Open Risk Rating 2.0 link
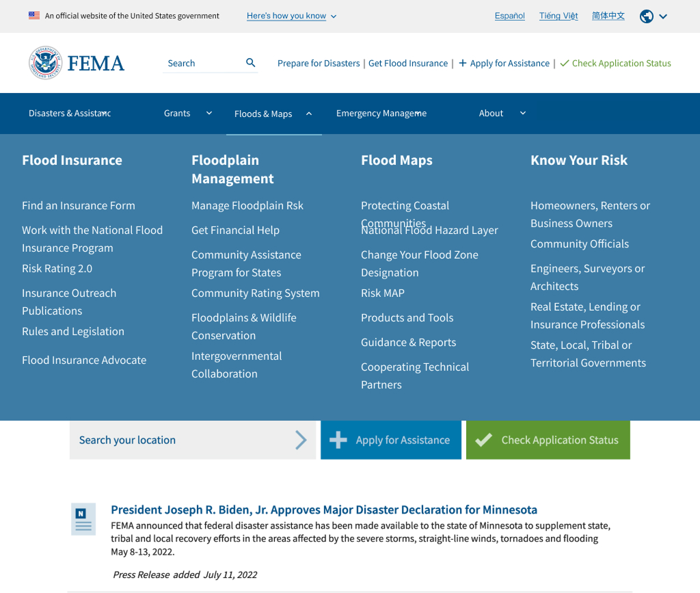Image resolution: width=700 pixels, height=593 pixels. click(57, 268)
